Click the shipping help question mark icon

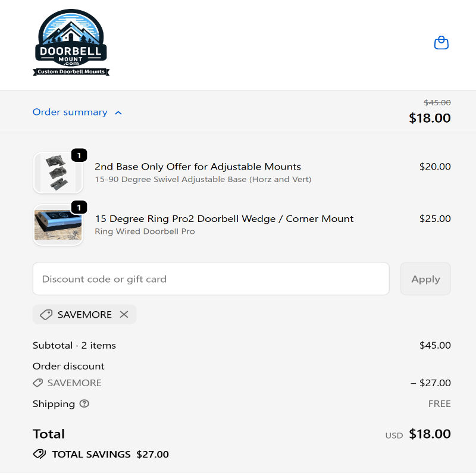(x=84, y=403)
